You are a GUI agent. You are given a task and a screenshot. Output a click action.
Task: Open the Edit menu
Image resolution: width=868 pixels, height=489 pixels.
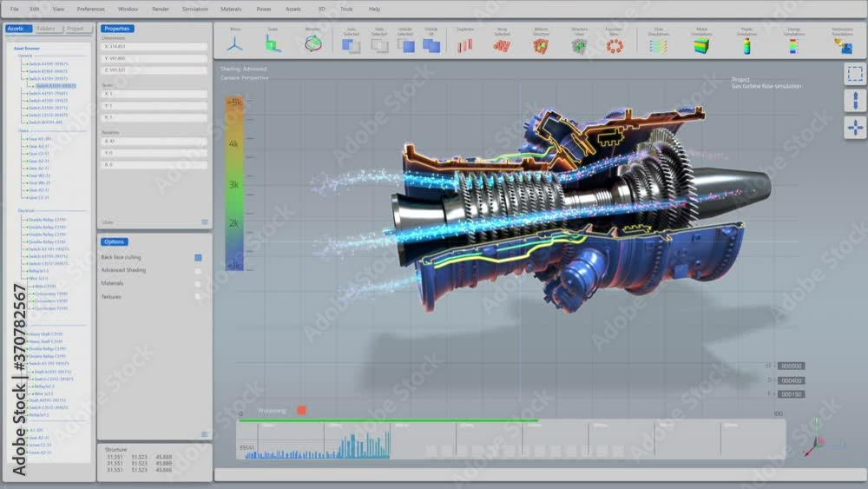(x=35, y=9)
